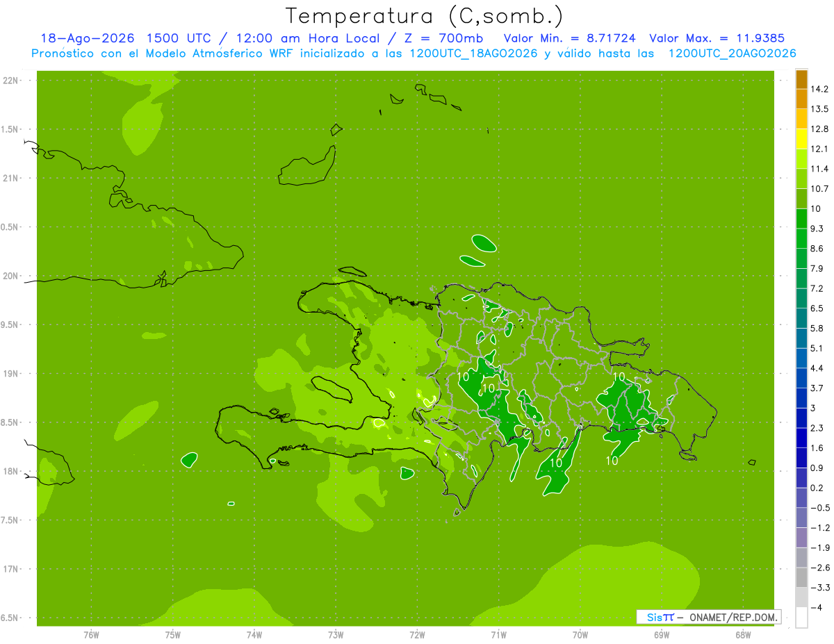The image size is (834, 644).
Task: Click legend value "13.5"
Action: pyautogui.click(x=819, y=109)
